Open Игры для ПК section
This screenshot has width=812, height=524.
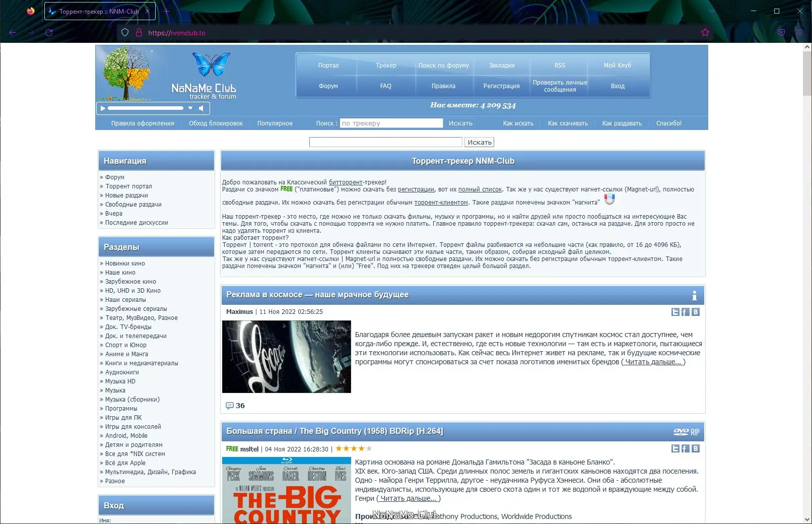click(x=123, y=418)
